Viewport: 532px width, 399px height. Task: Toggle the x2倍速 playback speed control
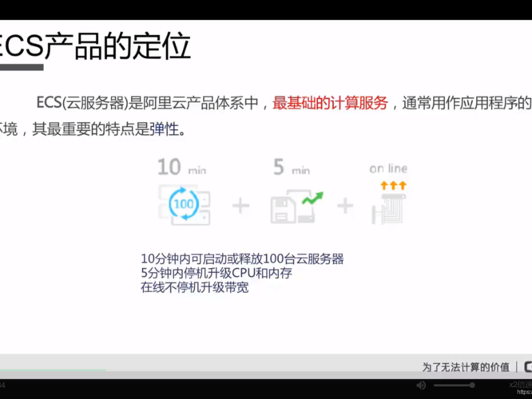pyautogui.click(x=521, y=385)
